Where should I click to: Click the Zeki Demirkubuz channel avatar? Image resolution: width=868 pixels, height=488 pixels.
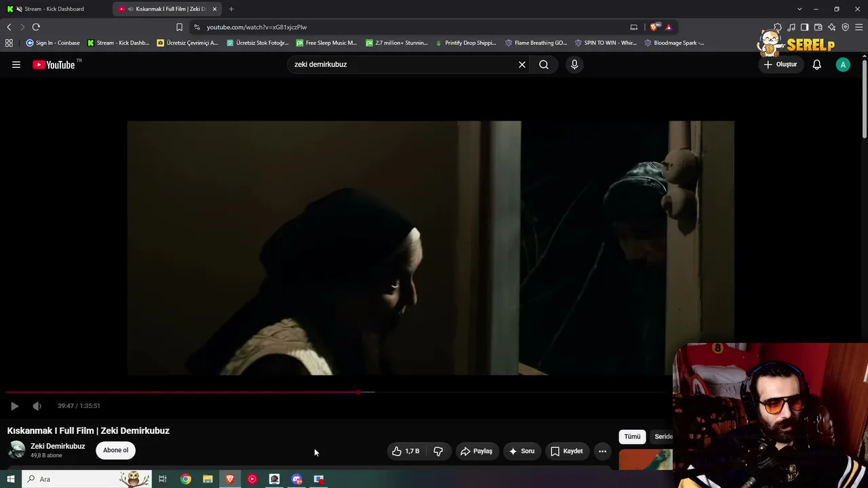tap(16, 450)
